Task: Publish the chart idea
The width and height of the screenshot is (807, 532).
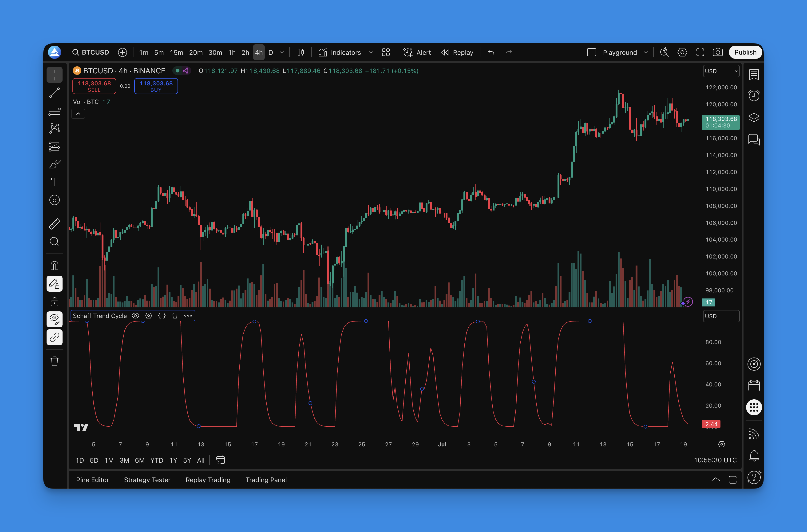Action: pyautogui.click(x=745, y=52)
